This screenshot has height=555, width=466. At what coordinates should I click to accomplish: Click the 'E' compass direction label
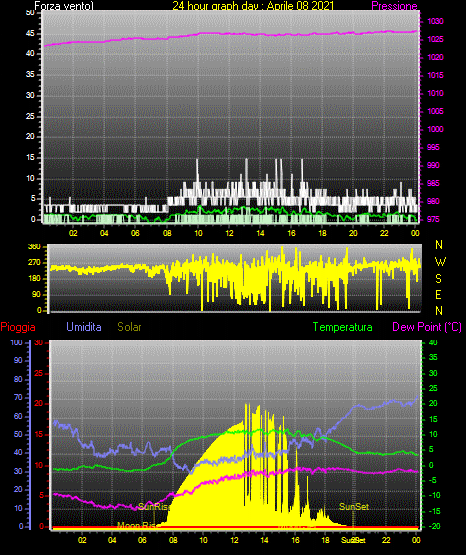[439, 295]
